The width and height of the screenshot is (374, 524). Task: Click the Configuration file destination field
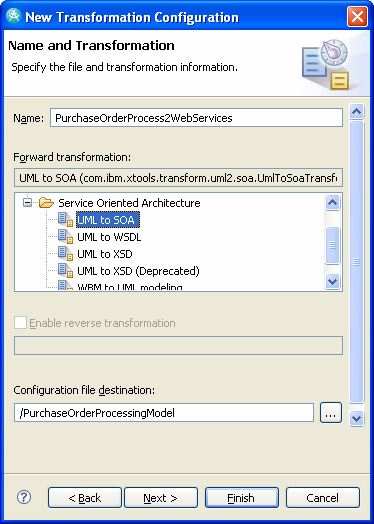pyautogui.click(x=164, y=413)
